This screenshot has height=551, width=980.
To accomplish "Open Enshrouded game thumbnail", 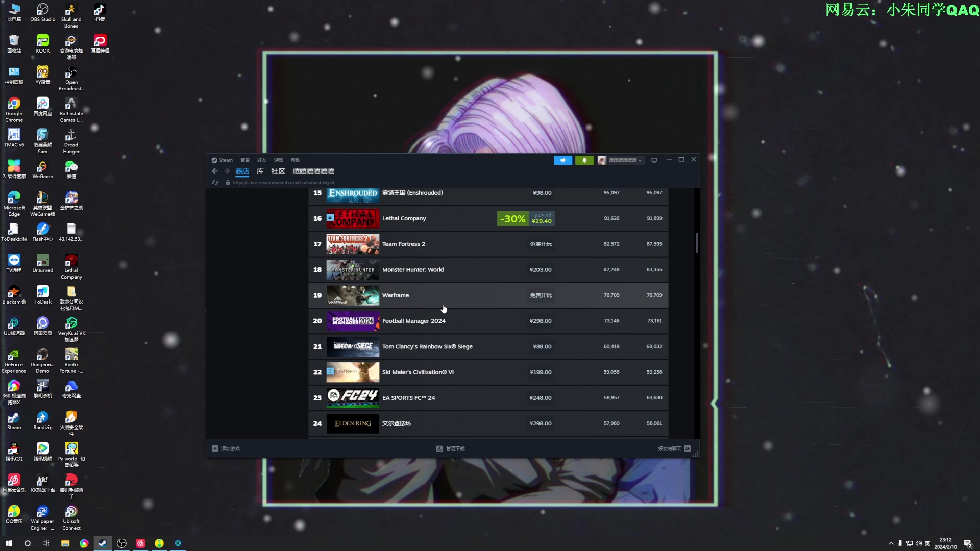I will 353,194.
